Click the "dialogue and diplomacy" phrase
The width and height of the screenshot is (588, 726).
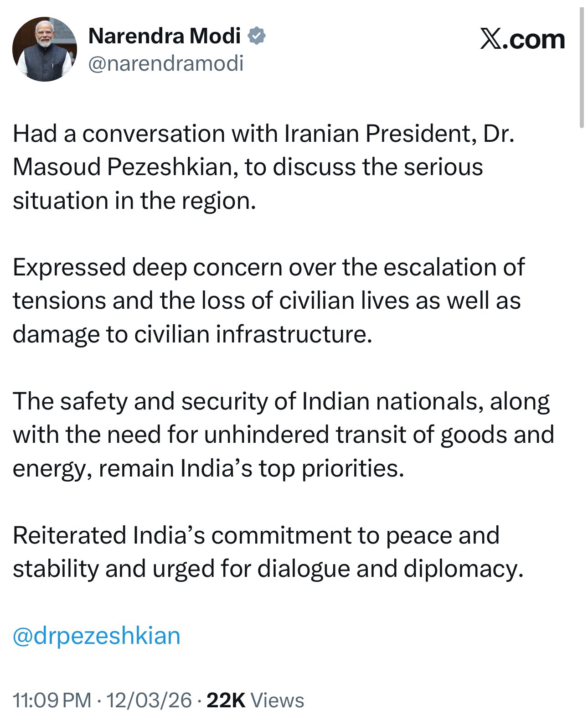point(390,569)
